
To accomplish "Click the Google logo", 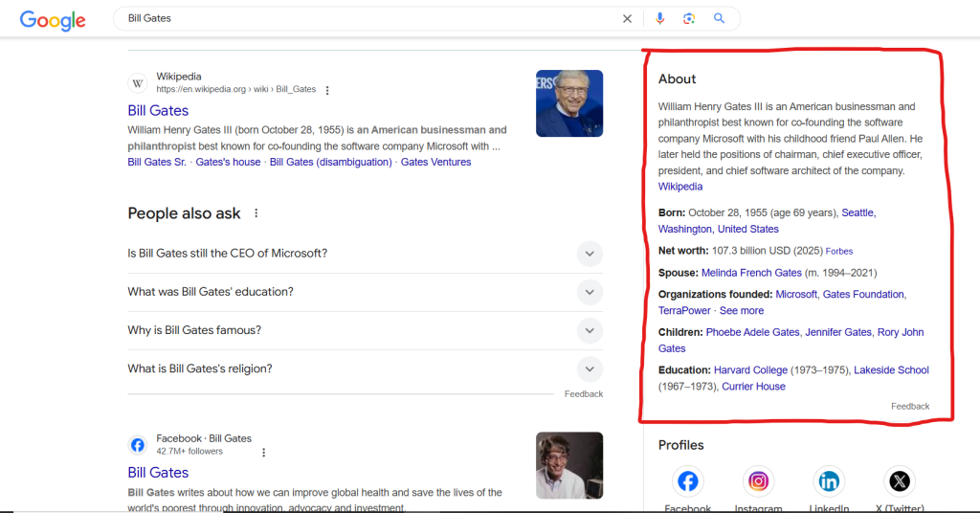I will tap(52, 19).
